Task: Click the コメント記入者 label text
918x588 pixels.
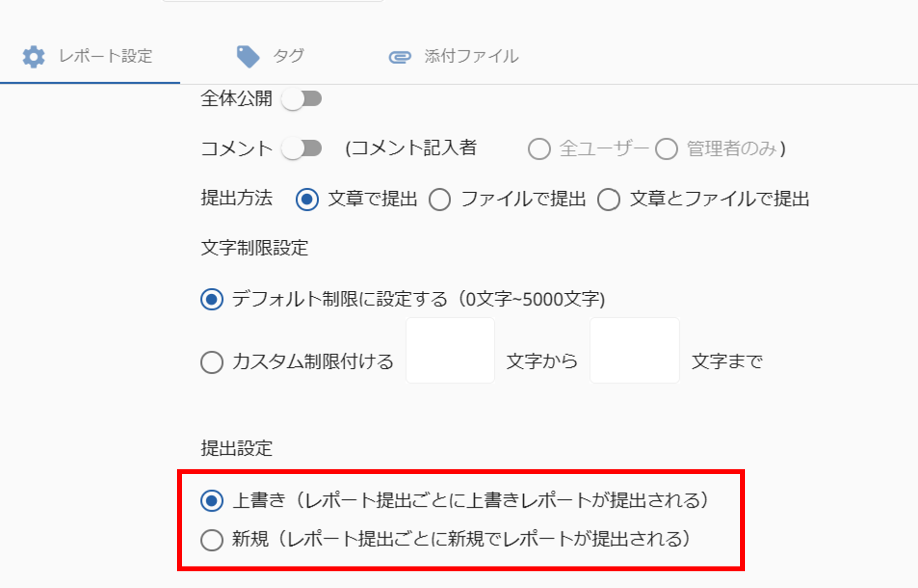Action: click(x=411, y=148)
